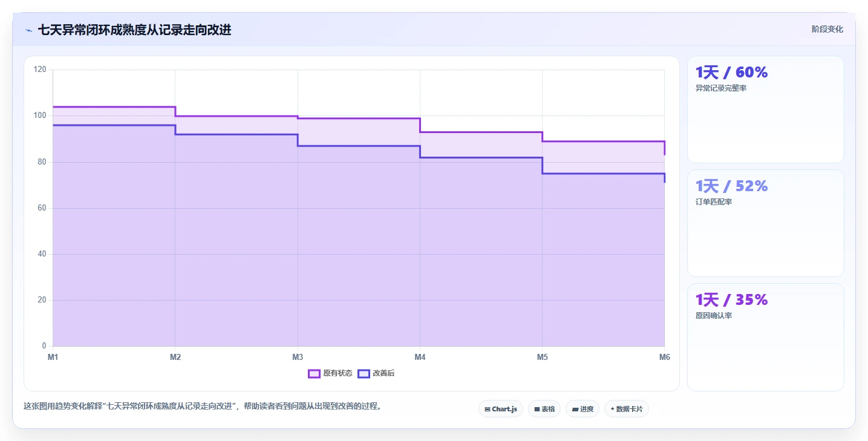Click the 1天 / 35% value
This screenshot has height=441, width=868.
731,300
